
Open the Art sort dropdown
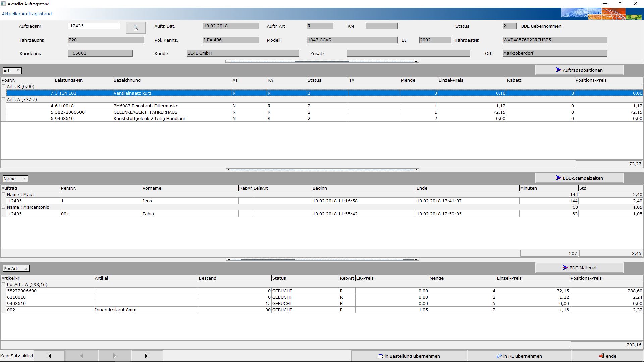click(18, 71)
